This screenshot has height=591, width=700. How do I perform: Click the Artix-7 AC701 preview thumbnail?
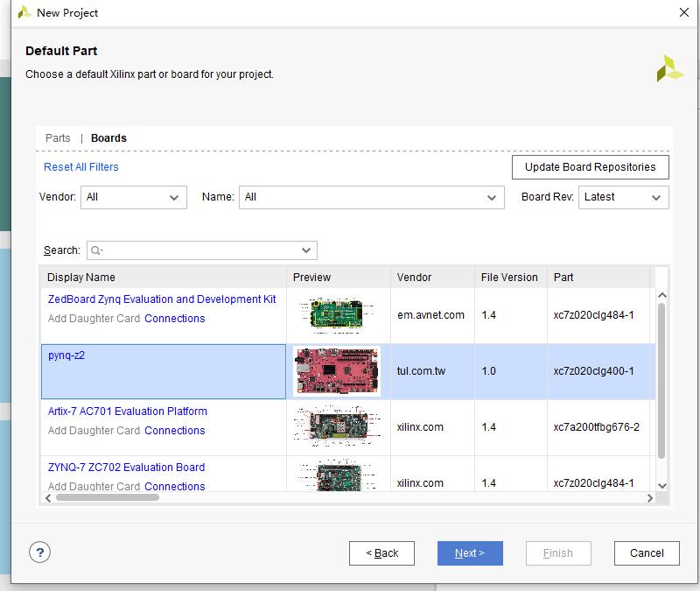pyautogui.click(x=338, y=427)
